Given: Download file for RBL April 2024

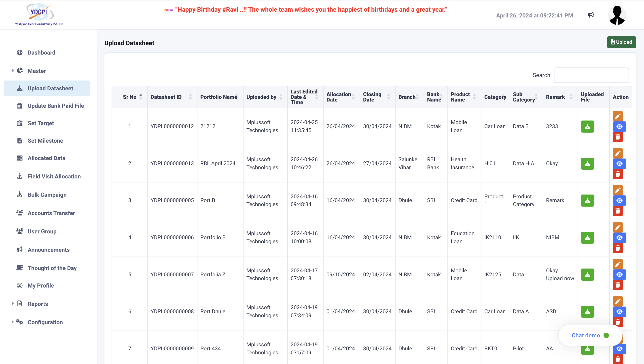Looking at the screenshot, I should pyautogui.click(x=587, y=163).
